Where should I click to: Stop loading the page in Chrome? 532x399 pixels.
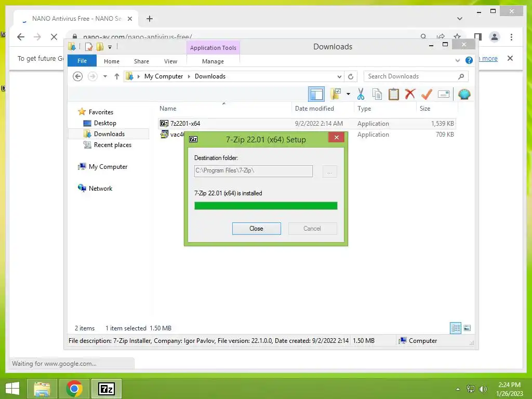54,37
